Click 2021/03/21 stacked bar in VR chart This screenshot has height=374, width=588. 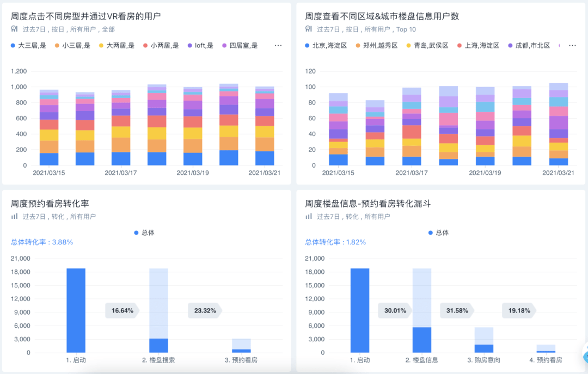(265, 126)
